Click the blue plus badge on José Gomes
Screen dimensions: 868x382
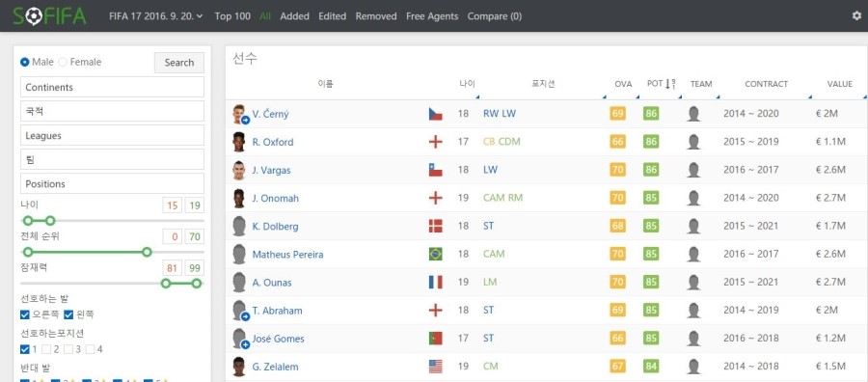click(x=245, y=344)
